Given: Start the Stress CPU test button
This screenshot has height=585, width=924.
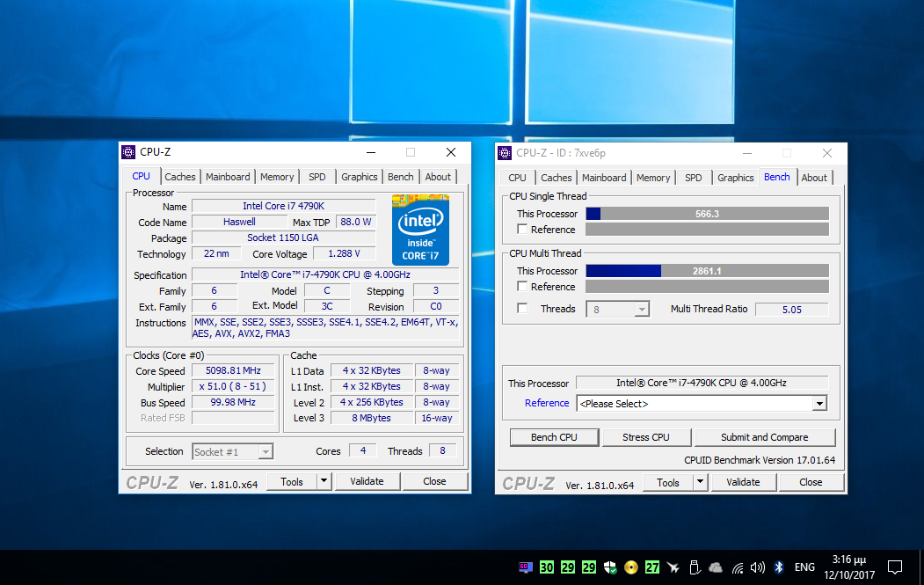Looking at the screenshot, I should (x=646, y=437).
